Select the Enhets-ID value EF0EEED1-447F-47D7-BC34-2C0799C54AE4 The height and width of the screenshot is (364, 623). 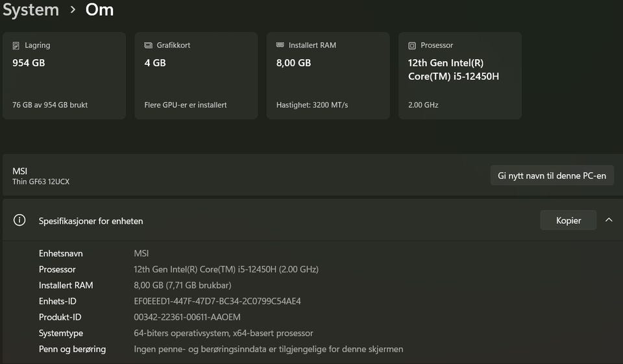tap(217, 301)
